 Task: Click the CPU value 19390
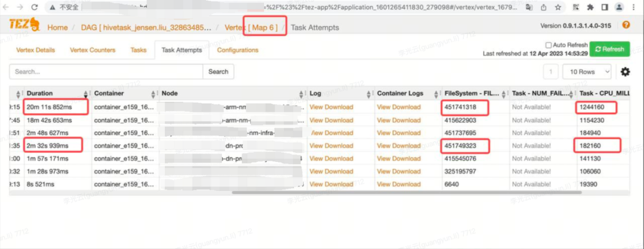tap(589, 184)
